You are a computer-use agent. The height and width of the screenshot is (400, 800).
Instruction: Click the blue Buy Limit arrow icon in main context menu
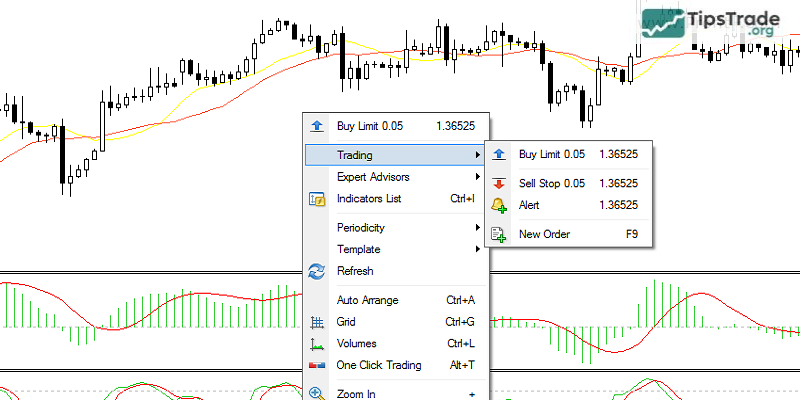[x=317, y=126]
